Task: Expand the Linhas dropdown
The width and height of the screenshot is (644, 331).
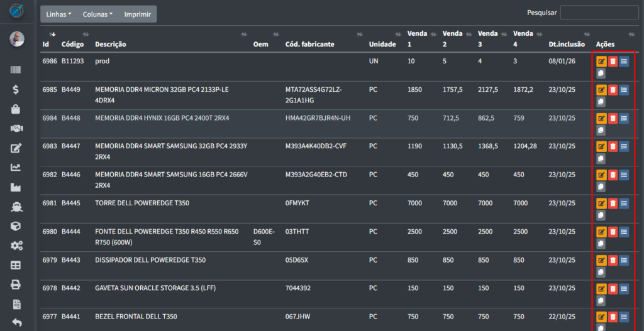Action: pos(58,14)
